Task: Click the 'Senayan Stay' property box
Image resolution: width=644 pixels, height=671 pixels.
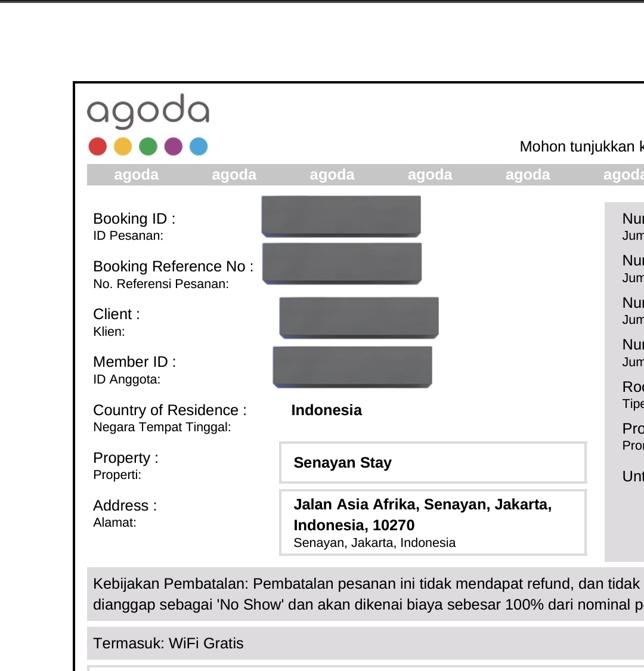Action: point(433,463)
